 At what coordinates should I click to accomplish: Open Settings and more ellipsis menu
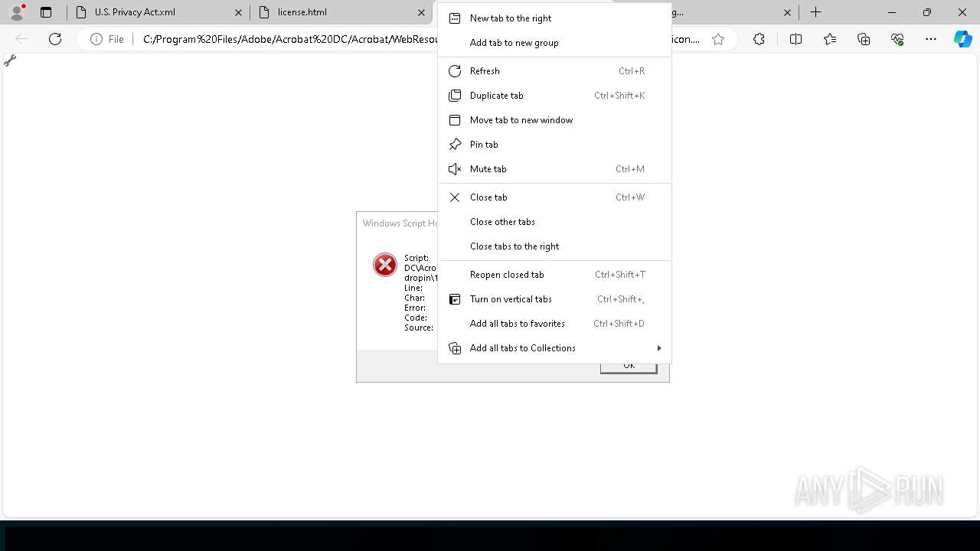[x=931, y=39]
